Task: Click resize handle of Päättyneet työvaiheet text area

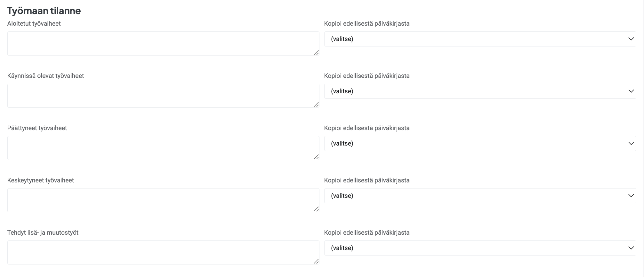Action: (316, 157)
